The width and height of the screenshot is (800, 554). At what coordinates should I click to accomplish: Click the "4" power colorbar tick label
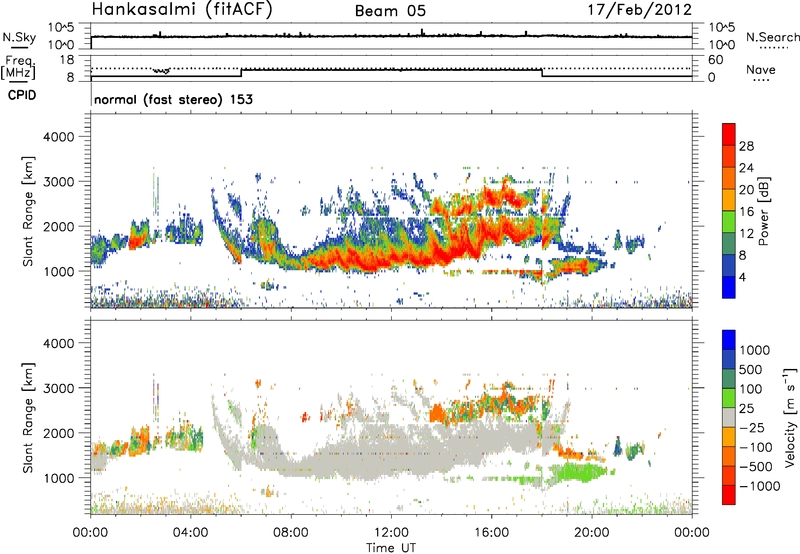(743, 278)
